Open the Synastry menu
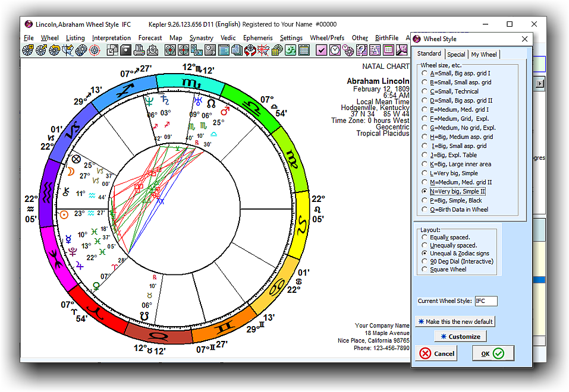Viewport: 569px width, 392px height. pos(201,38)
